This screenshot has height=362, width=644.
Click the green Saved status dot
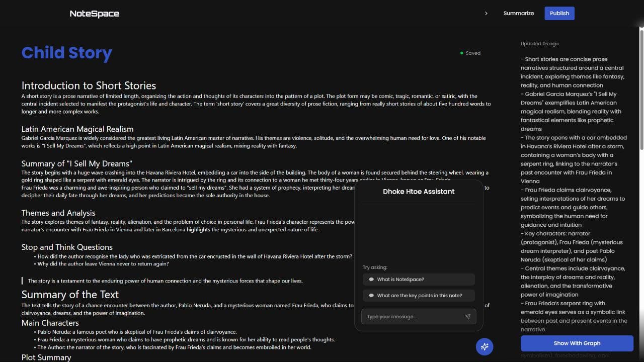[462, 52]
